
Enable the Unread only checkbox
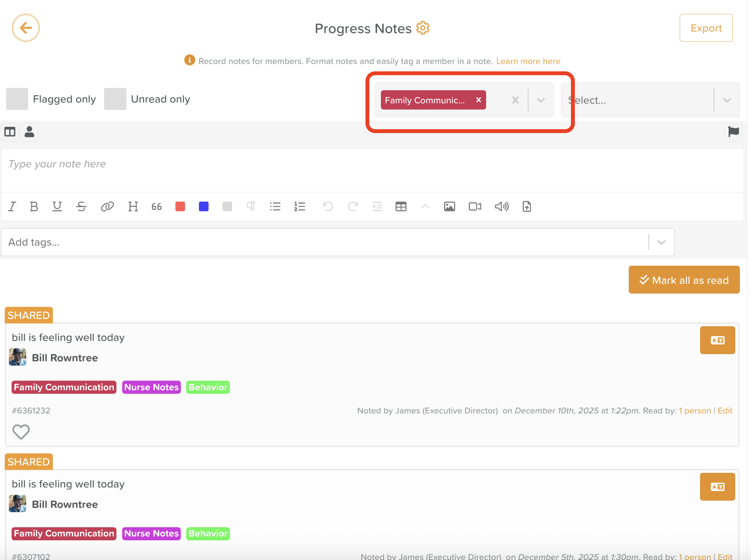115,99
